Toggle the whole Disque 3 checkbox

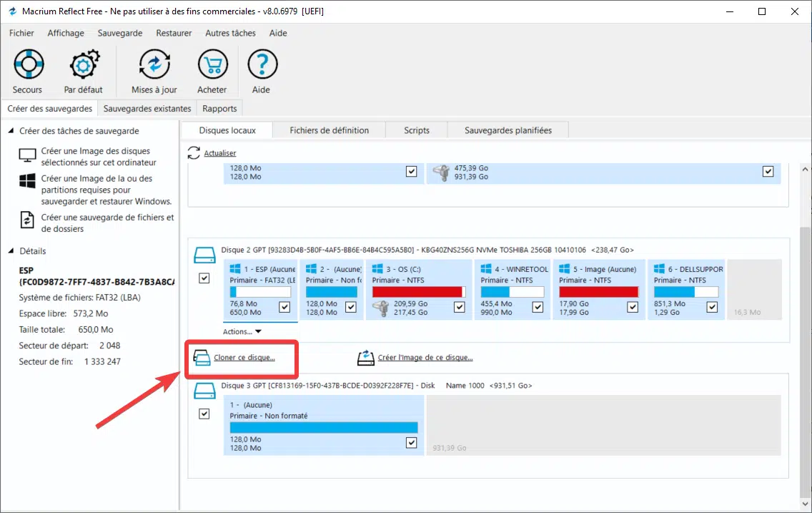pos(204,414)
